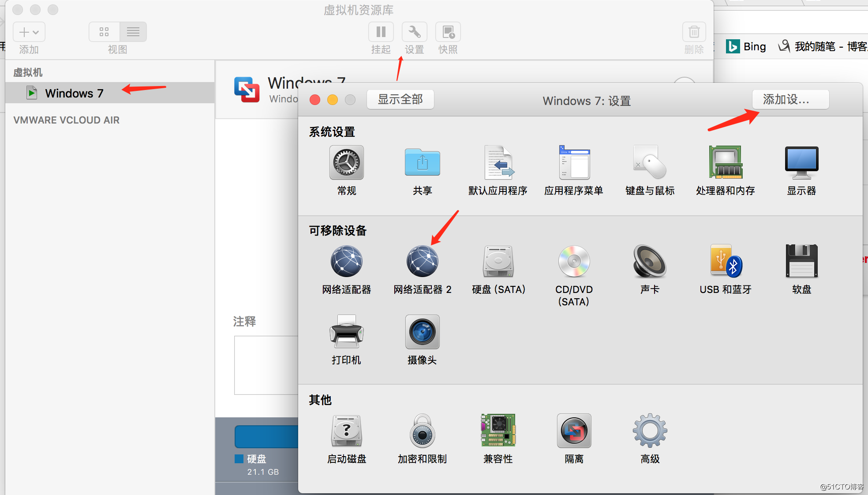Click the 快照 snapshot toolbar button
Screen dimensions: 868x495
[448, 32]
